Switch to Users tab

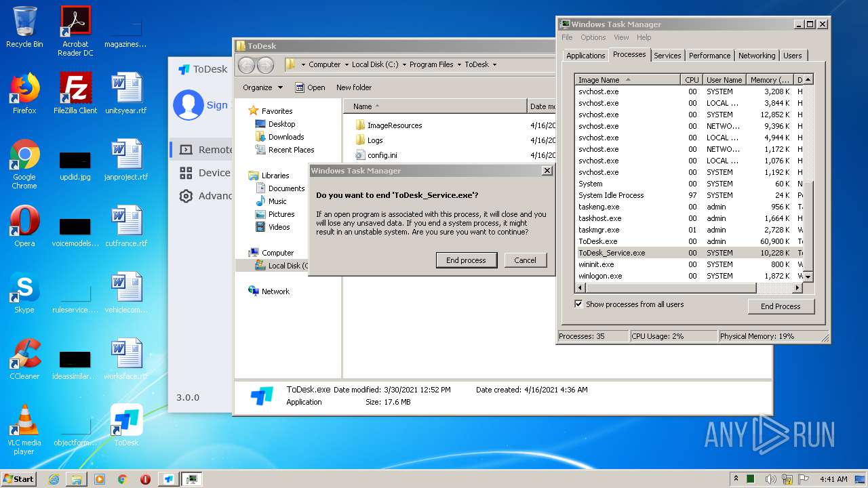pyautogui.click(x=793, y=56)
